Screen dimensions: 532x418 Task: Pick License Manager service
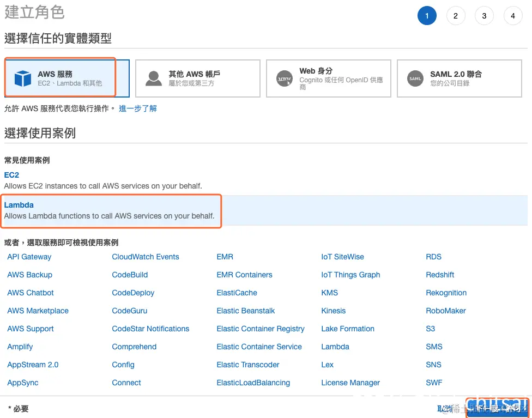point(350,383)
